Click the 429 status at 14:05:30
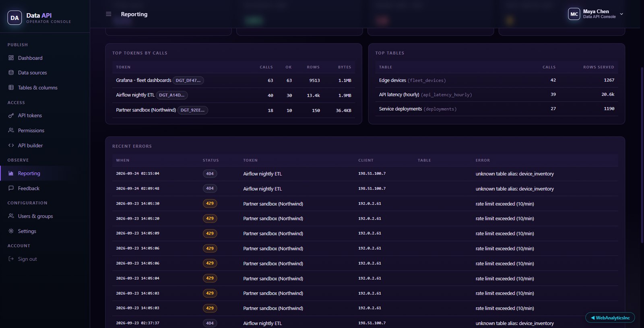This screenshot has width=644, height=328. pos(210,204)
